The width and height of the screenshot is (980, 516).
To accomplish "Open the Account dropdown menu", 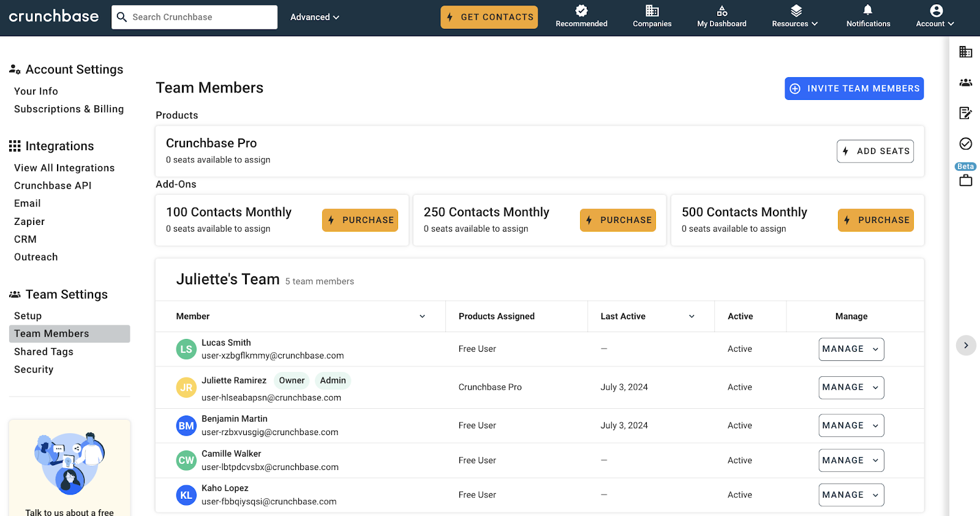I will tap(935, 17).
